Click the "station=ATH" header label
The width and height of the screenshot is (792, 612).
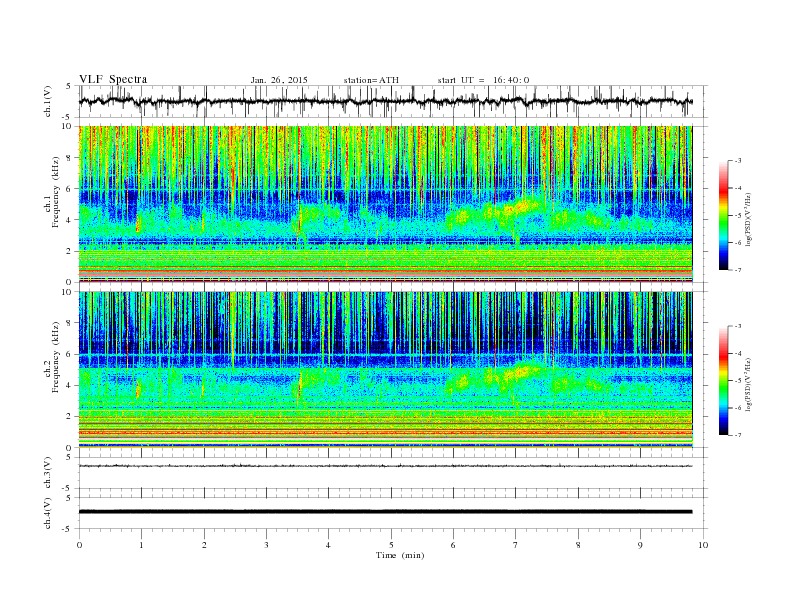(x=371, y=80)
